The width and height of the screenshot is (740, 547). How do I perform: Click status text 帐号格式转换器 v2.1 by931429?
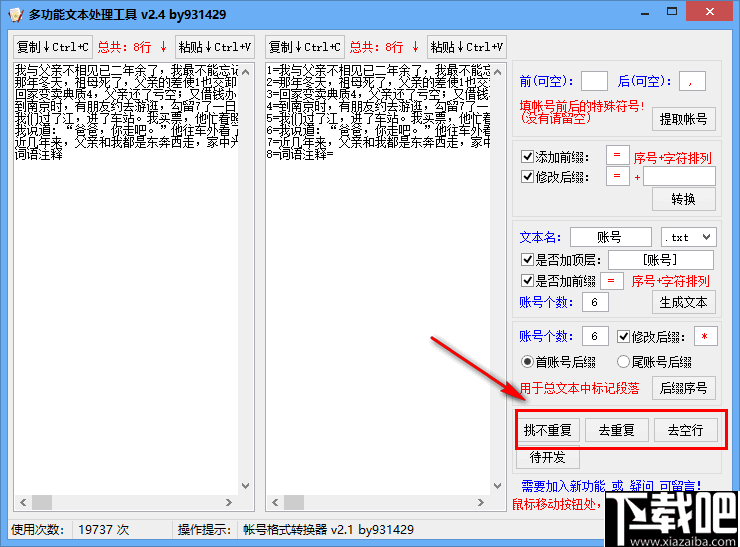click(x=328, y=530)
